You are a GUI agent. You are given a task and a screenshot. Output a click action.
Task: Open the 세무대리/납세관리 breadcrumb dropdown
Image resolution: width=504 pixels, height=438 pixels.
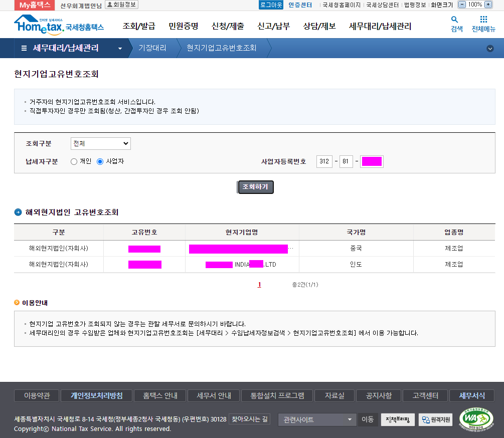click(x=120, y=49)
